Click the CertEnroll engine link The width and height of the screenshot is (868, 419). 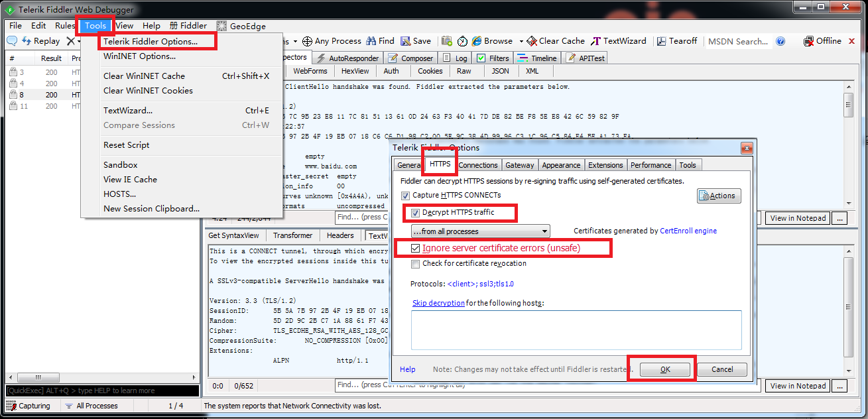pos(688,231)
